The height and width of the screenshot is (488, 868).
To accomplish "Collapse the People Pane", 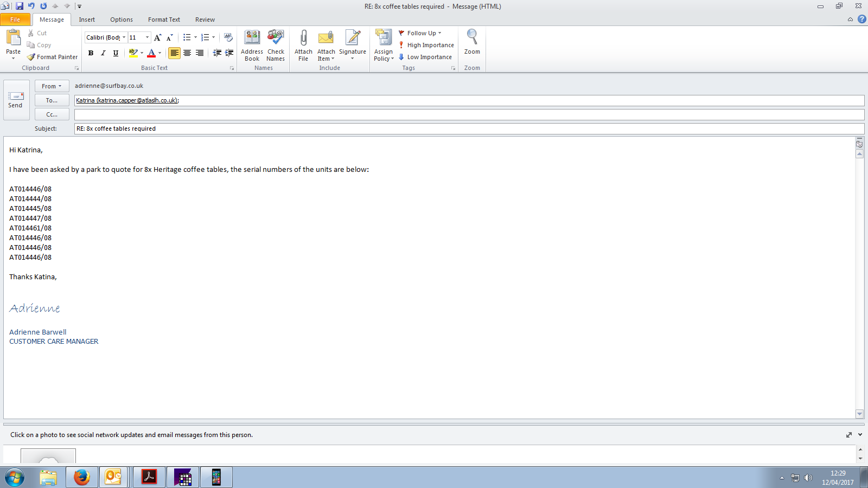I will (x=860, y=435).
